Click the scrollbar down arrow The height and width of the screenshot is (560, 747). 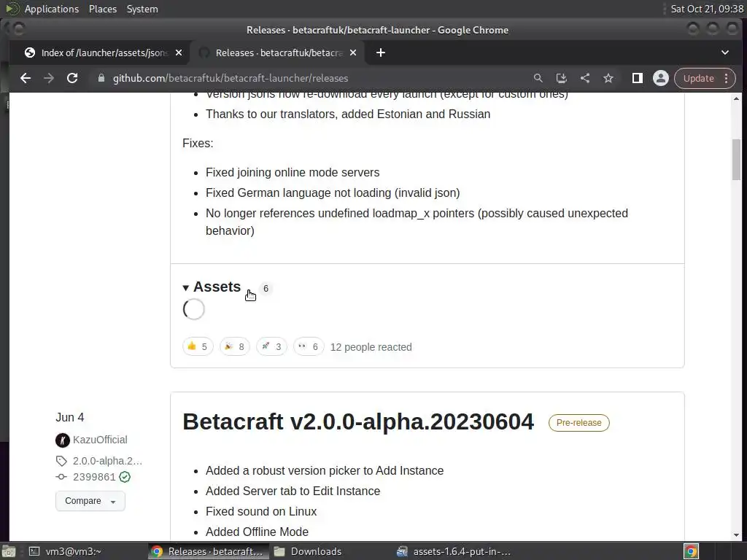tap(737, 535)
